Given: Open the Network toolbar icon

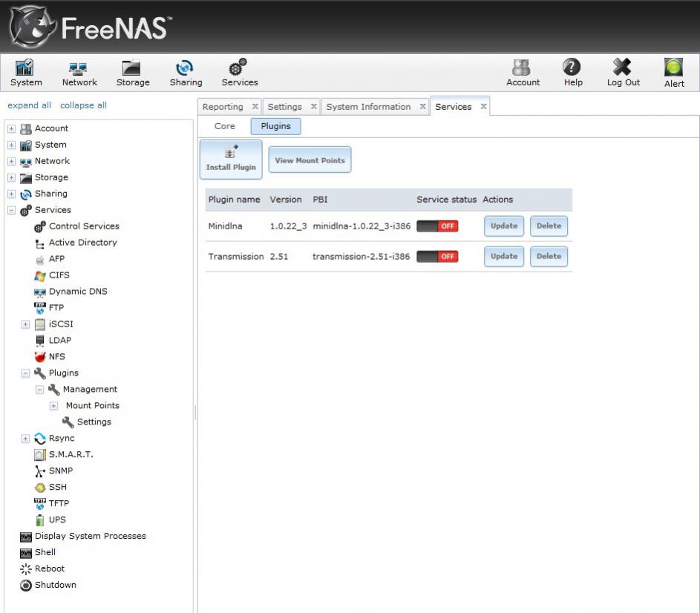Looking at the screenshot, I should 79,73.
